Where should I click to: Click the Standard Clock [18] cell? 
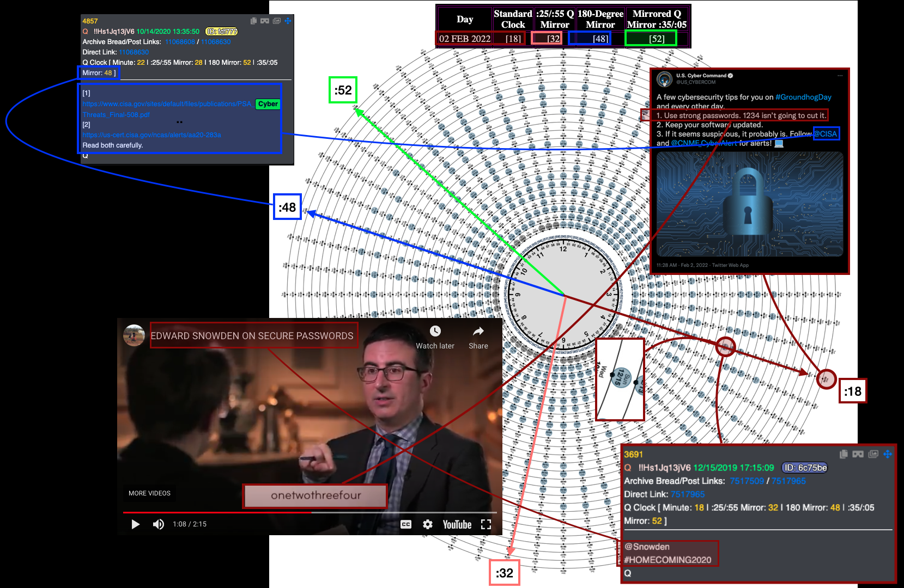pyautogui.click(x=513, y=39)
